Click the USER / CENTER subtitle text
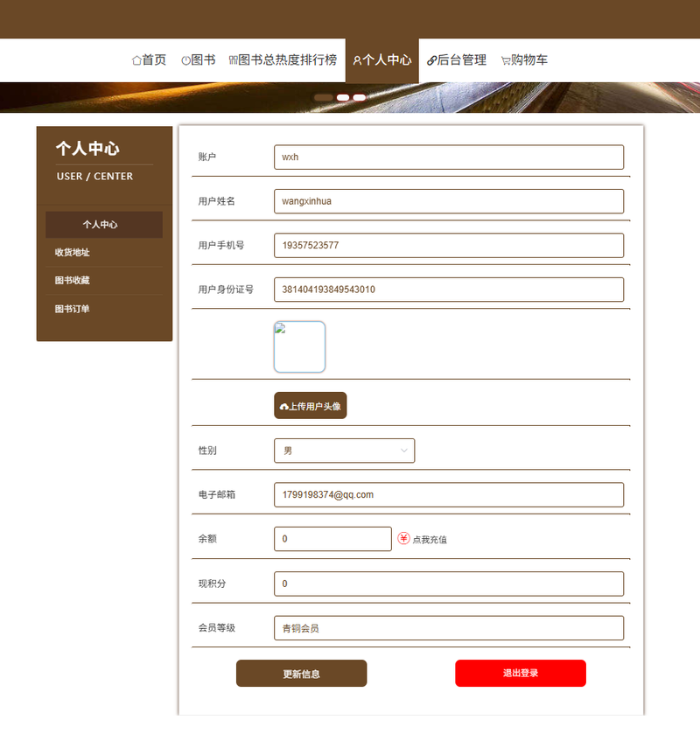 tap(94, 176)
